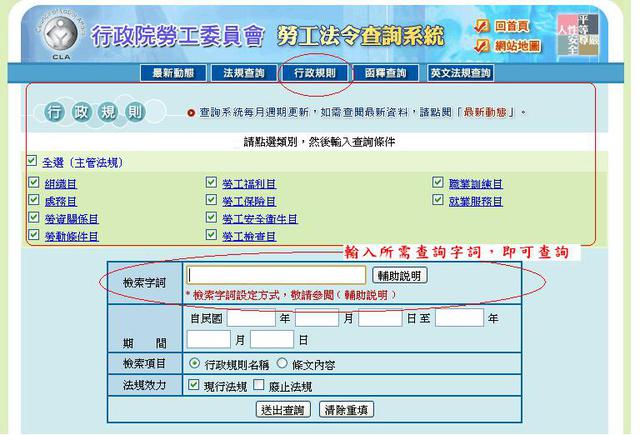
Task: Go to the 英文法規查詢 tab
Action: pos(460,74)
